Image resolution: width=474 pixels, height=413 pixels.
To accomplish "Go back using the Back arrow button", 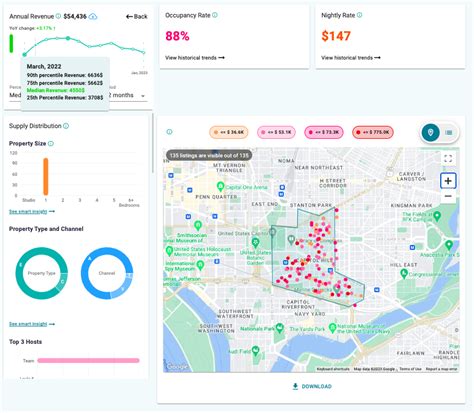I will (137, 16).
